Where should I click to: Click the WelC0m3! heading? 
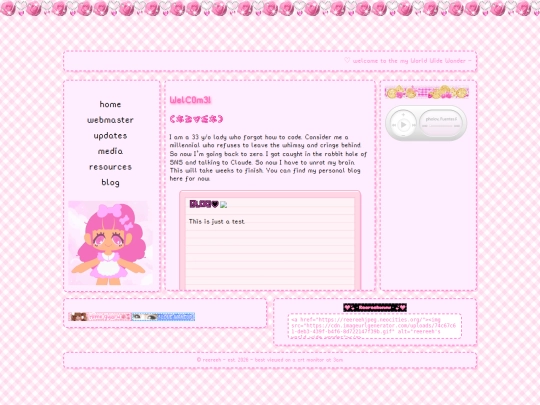[190, 100]
